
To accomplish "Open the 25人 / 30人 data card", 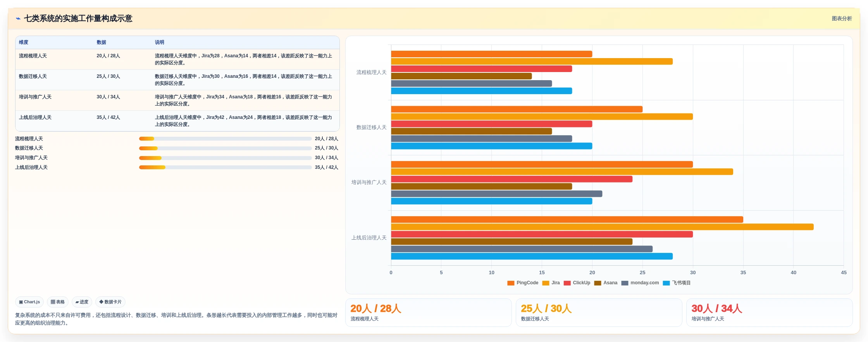I will [599, 313].
